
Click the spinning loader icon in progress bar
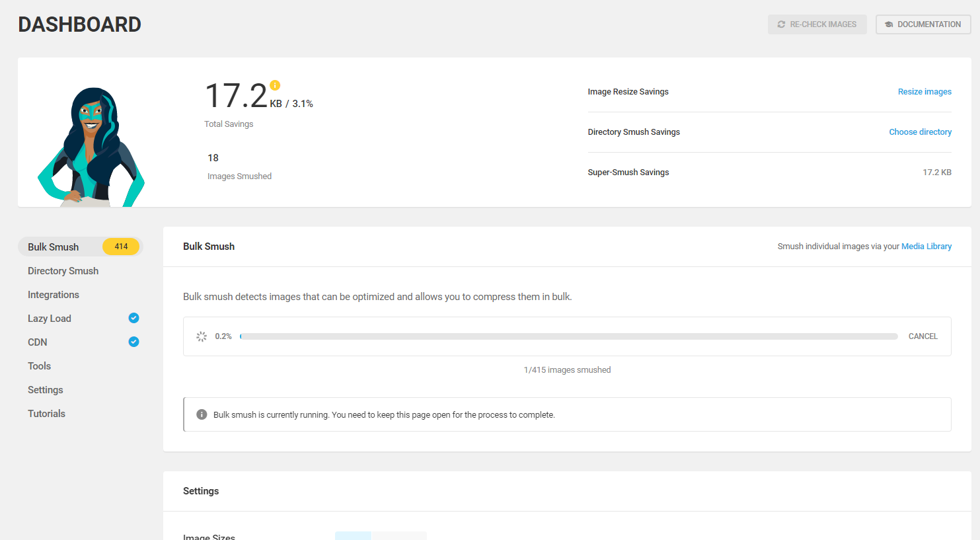pos(202,336)
